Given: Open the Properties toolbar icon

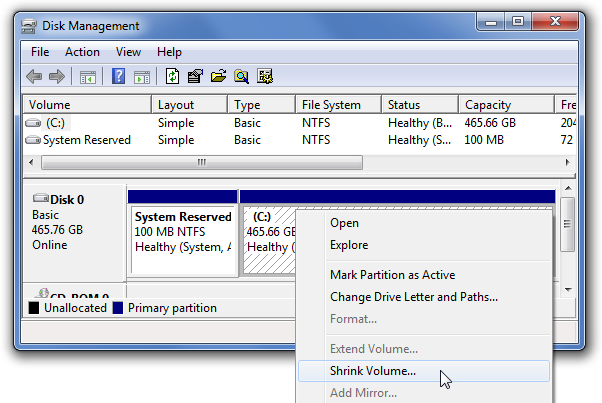Looking at the screenshot, I should pos(195,76).
